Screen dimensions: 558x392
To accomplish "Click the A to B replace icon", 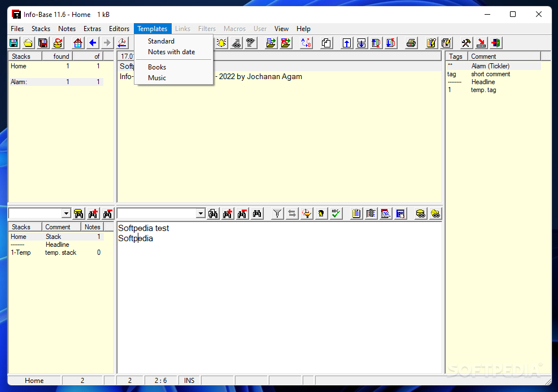I will pos(306,43).
